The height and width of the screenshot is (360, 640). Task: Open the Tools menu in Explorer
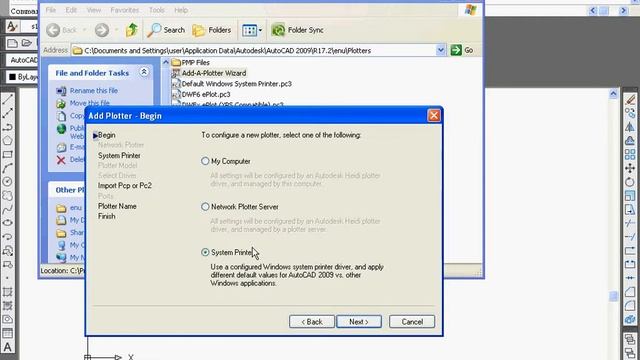coord(157,10)
